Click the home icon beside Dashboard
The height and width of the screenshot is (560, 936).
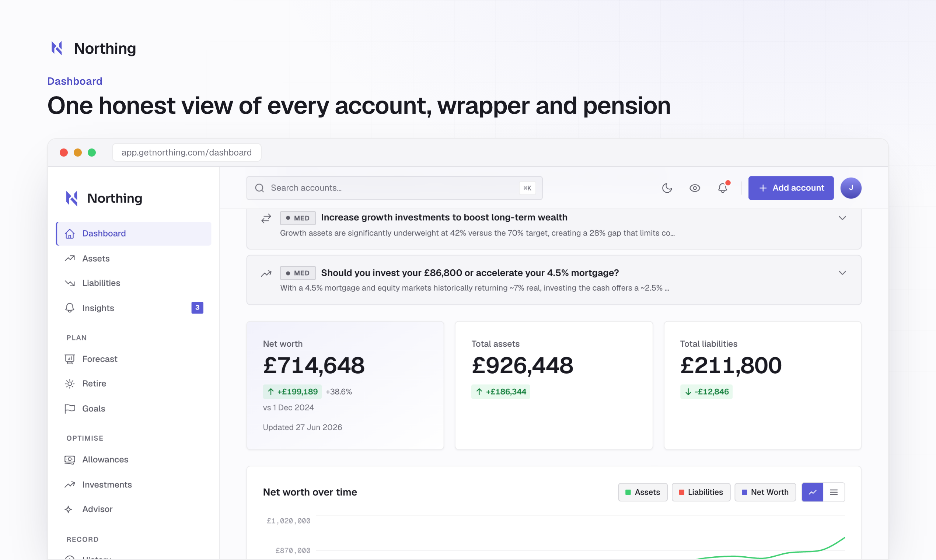[x=70, y=234]
